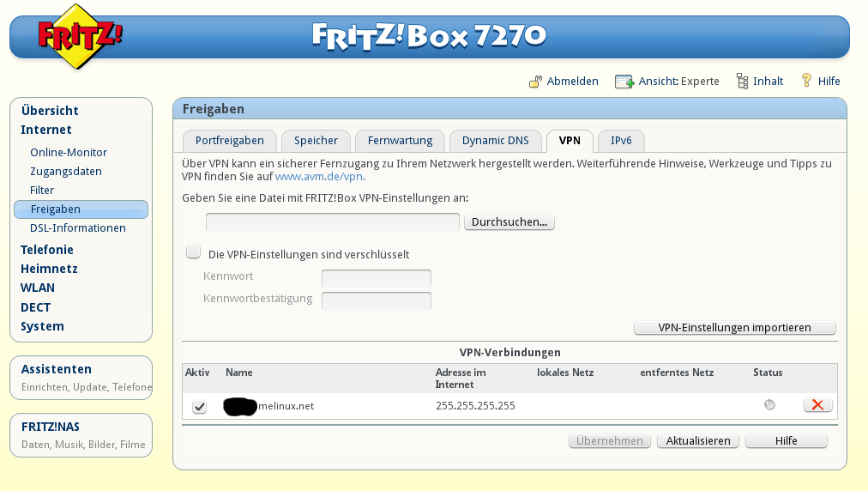The width and height of the screenshot is (868, 491).
Task: Click the 255.255.255.255 address cell
Action: click(475, 406)
